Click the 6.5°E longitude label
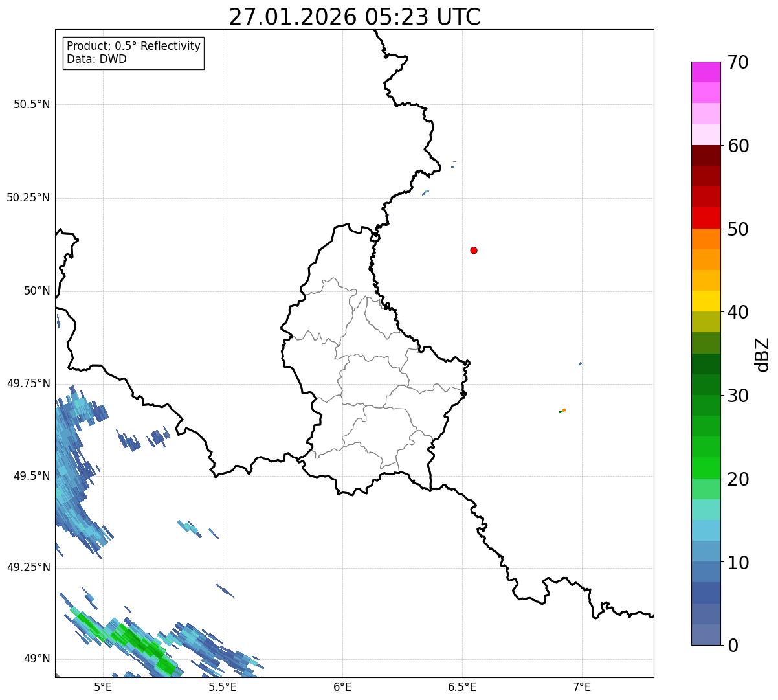778x700 pixels. (462, 686)
